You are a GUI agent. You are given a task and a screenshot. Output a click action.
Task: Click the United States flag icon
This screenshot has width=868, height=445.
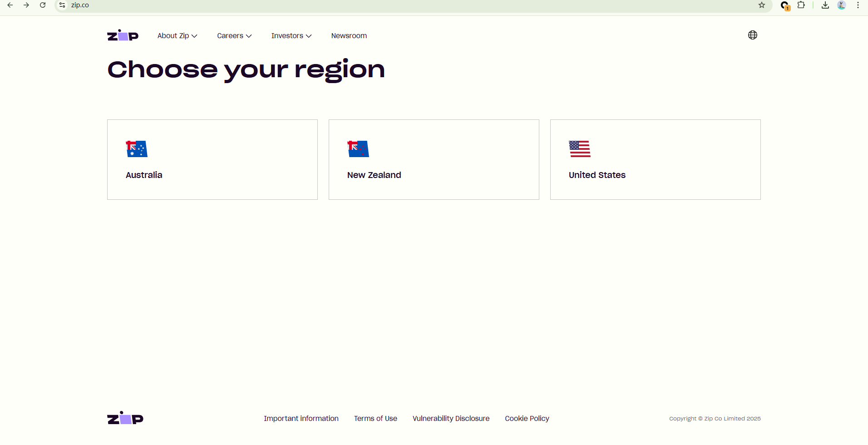pyautogui.click(x=580, y=149)
